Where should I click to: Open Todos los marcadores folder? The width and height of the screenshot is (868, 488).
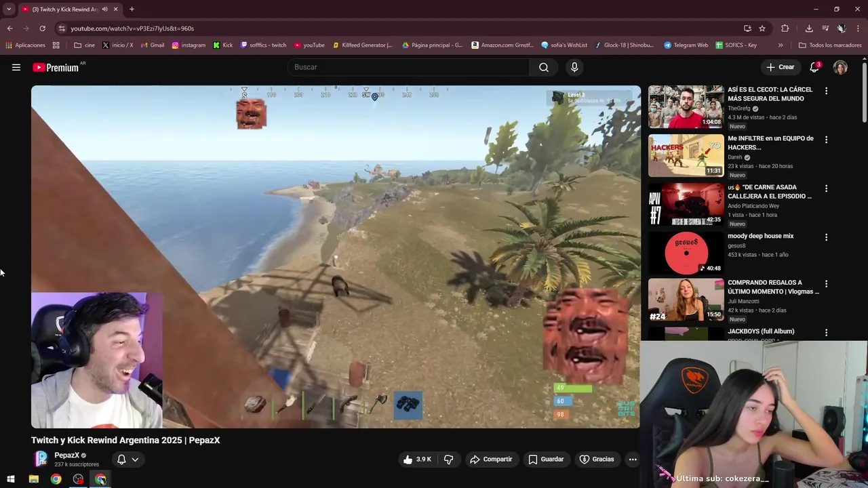[x=830, y=45]
